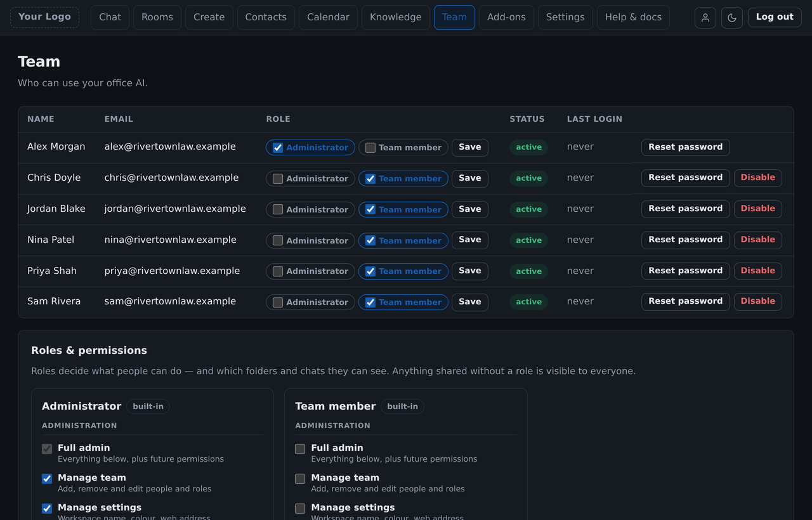Click email priya@rivertownlaw.example
The image size is (812, 520).
coord(173,271)
